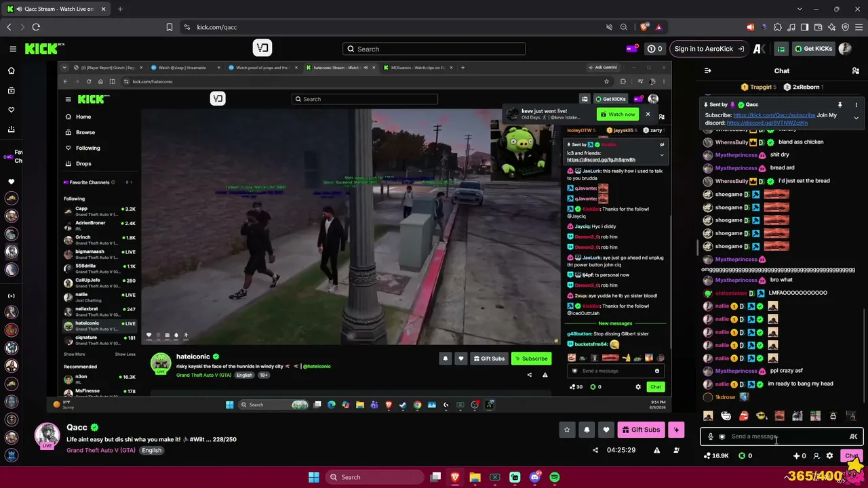Click the Get KICKs button
The width and height of the screenshot is (868, 488).
tap(813, 49)
